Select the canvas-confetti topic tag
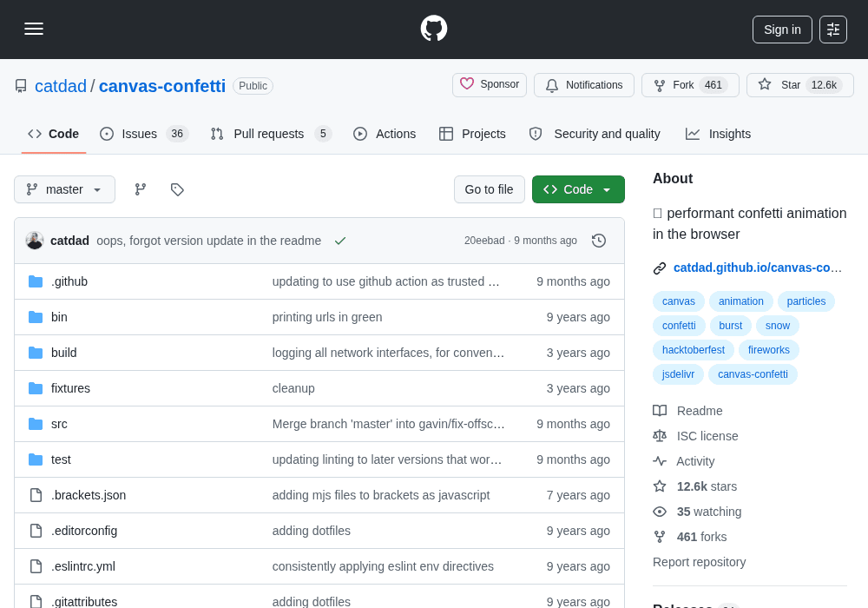The width and height of the screenshot is (868, 608). [x=753, y=374]
